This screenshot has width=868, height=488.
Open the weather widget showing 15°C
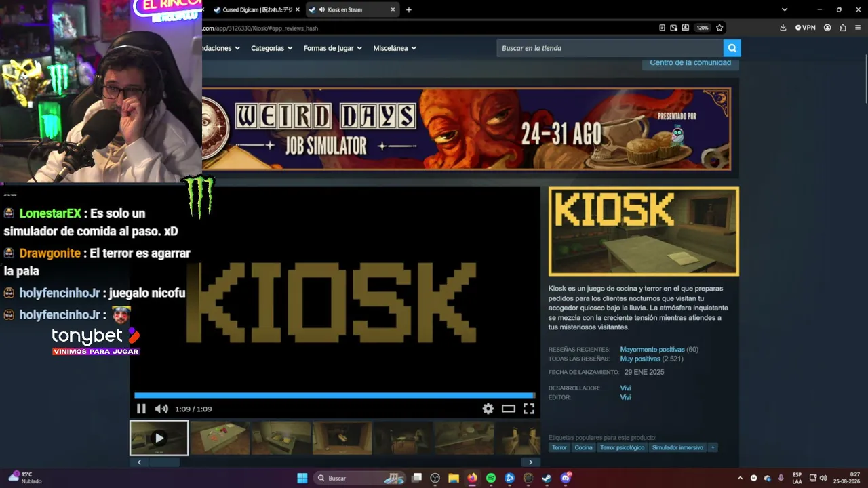(x=25, y=478)
